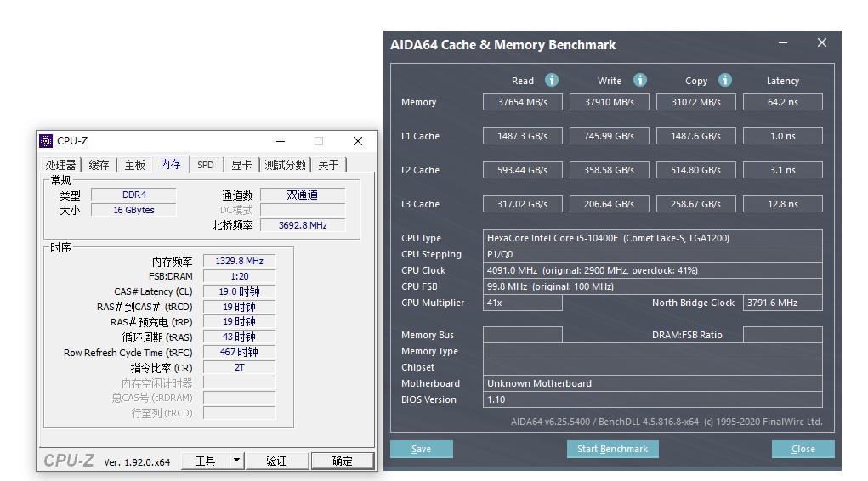The height and width of the screenshot is (481, 868).
Task: Click the 通道数 value 双通道
Action: coord(303,195)
